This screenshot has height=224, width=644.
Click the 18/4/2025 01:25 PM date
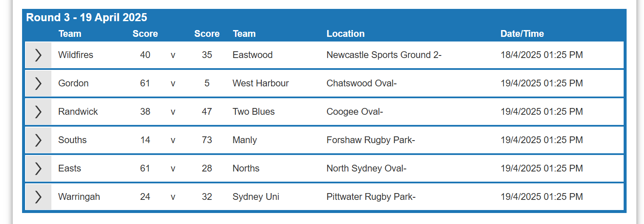click(x=542, y=55)
